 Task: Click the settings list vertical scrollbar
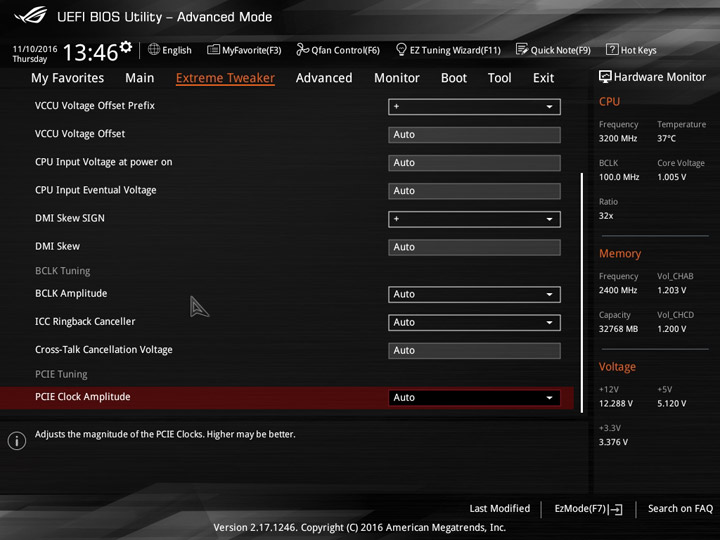(582, 292)
